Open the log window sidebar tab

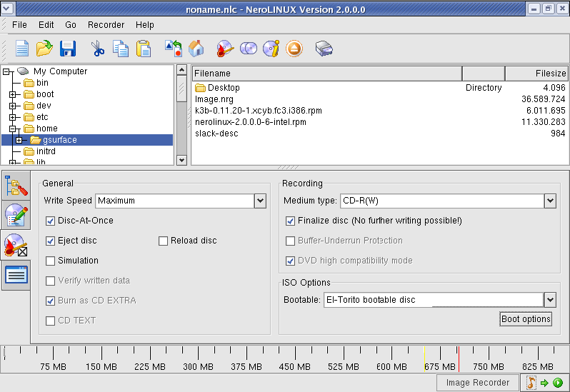[x=16, y=275]
